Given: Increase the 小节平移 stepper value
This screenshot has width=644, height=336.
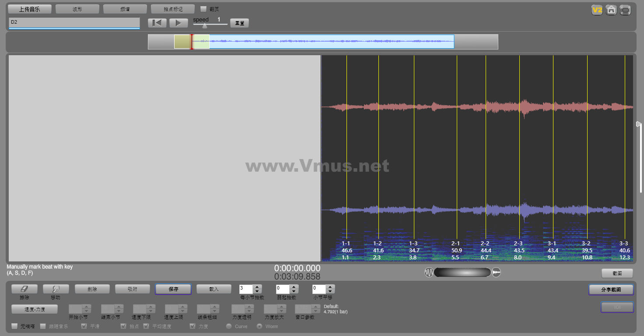Looking at the screenshot, I should [330, 287].
